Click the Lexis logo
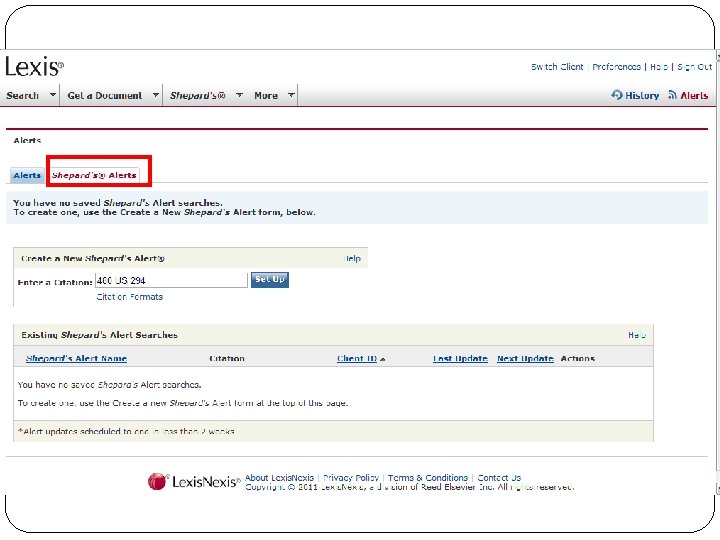Screen dimensions: 720x540 34,67
